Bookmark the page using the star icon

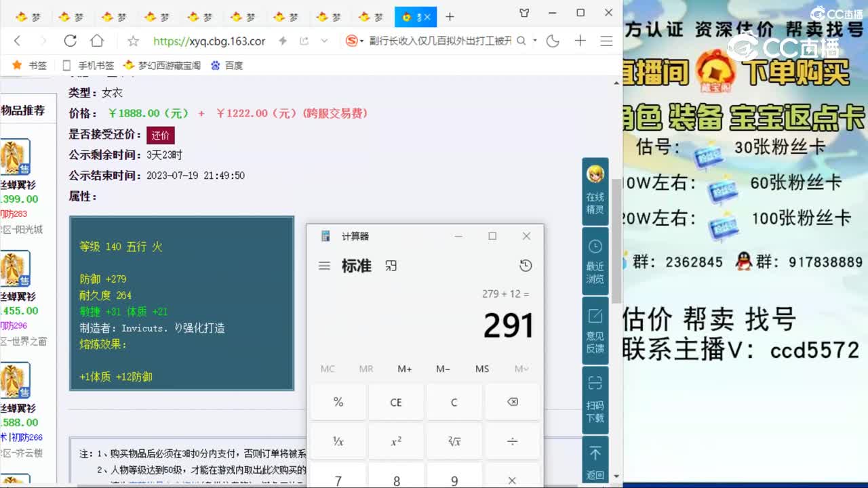coord(133,41)
